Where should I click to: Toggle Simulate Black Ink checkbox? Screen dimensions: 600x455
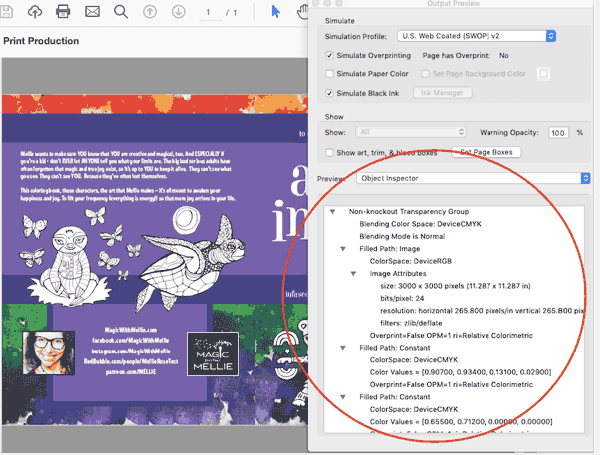[x=329, y=93]
